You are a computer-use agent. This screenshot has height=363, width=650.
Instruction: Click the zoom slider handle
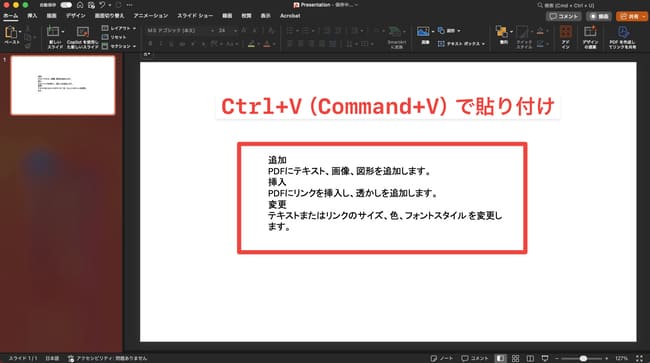coord(583,358)
